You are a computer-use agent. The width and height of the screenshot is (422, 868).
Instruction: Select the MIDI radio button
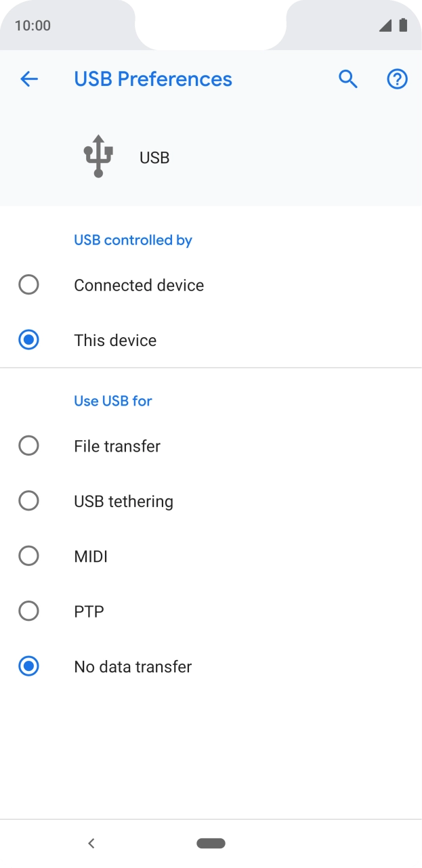28,557
